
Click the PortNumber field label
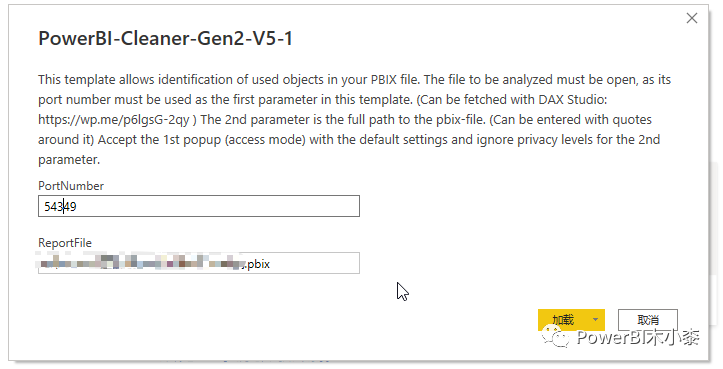71,186
